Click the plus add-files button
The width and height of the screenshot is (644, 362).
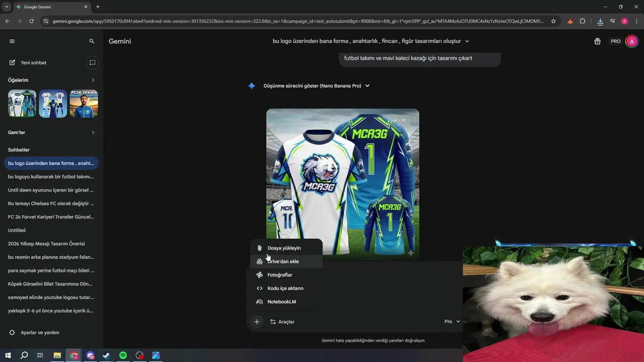click(257, 322)
